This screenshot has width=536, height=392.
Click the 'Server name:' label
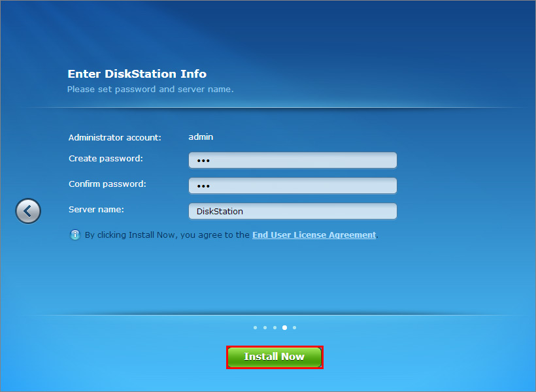96,210
